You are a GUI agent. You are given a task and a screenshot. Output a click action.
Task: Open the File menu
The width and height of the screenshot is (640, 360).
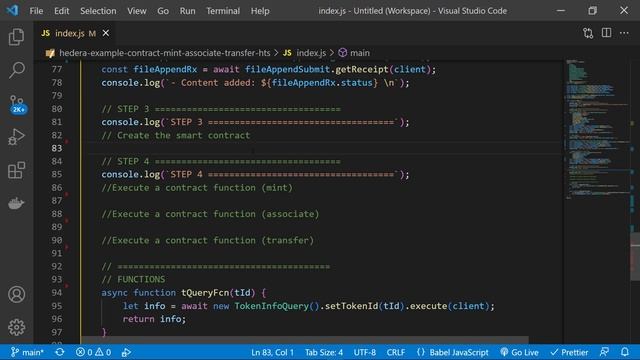tap(36, 11)
